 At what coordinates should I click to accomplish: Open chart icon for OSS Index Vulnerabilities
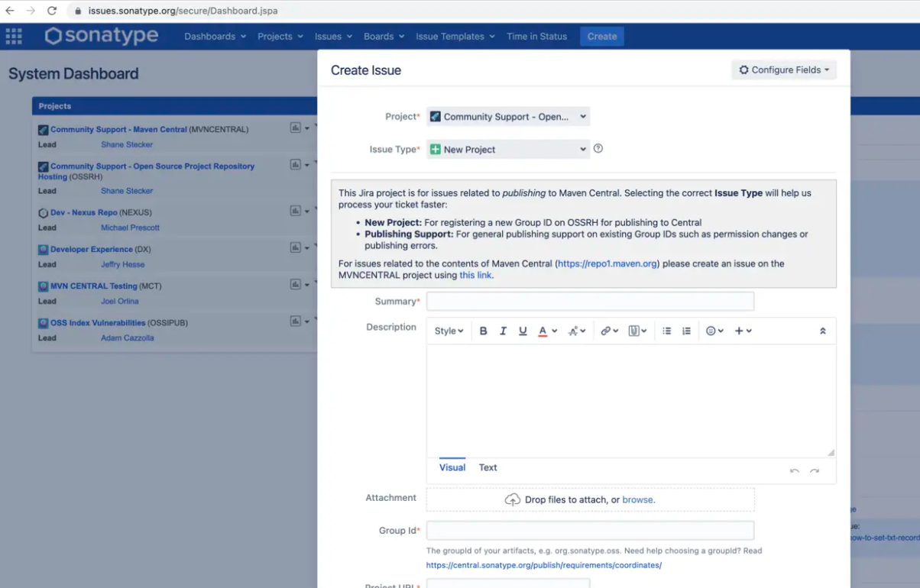click(x=296, y=321)
